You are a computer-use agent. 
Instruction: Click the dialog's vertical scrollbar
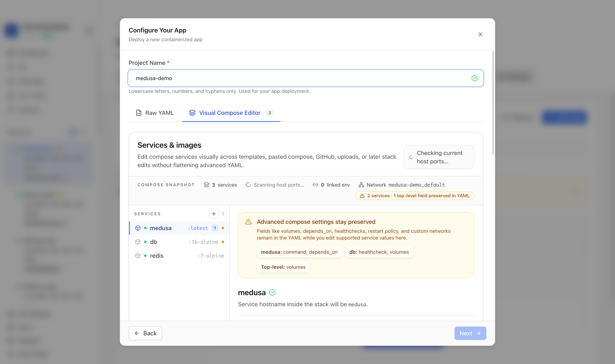(493, 103)
